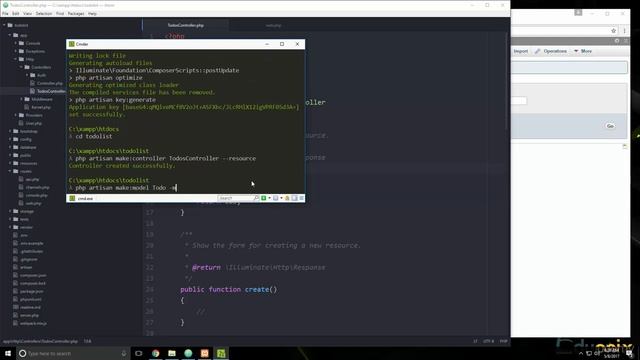Image resolution: width=640 pixels, height=360 pixels.
Task: Start a new console with the green plus icon in Cmder
Action: (264, 198)
